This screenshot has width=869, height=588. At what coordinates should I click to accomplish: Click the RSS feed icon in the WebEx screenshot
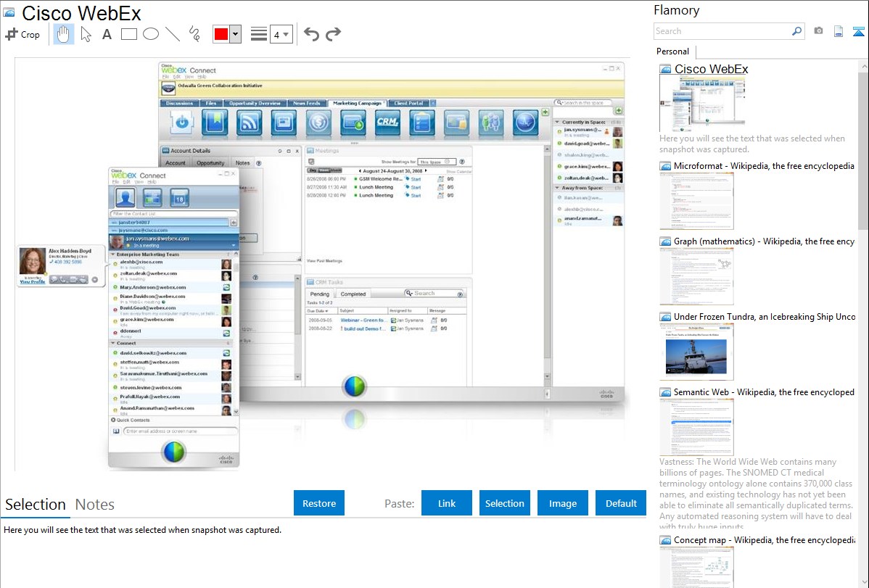250,122
